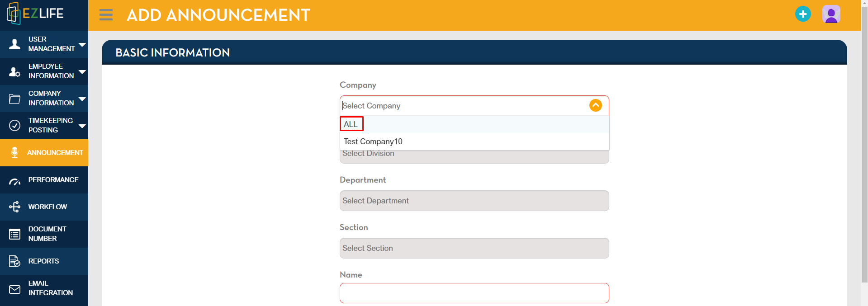
Task: Open the Select Section dropdown
Action: click(x=474, y=248)
